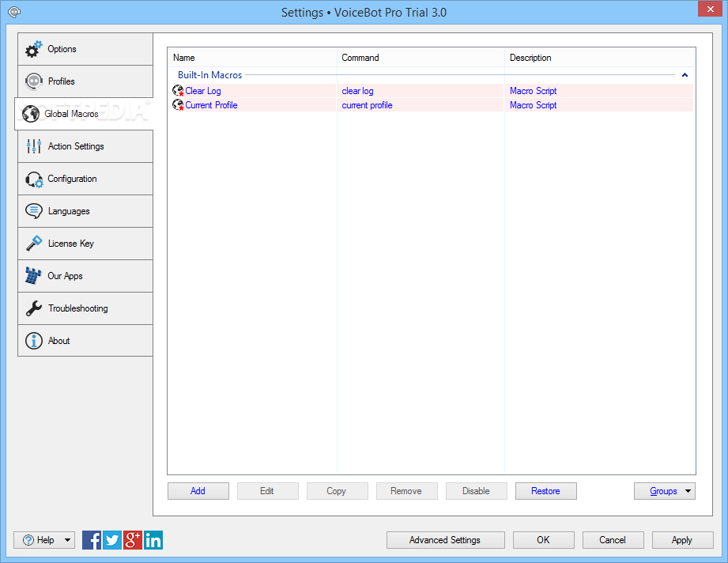The width and height of the screenshot is (728, 563).
Task: Click the Configuration headset icon
Action: (x=34, y=179)
